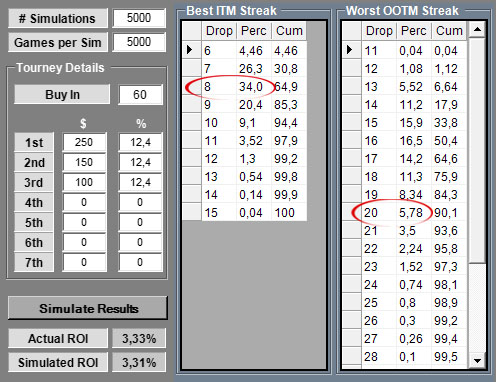Click the 3rd place prize field showing 100
The height and width of the screenshot is (382, 496).
pos(84,182)
